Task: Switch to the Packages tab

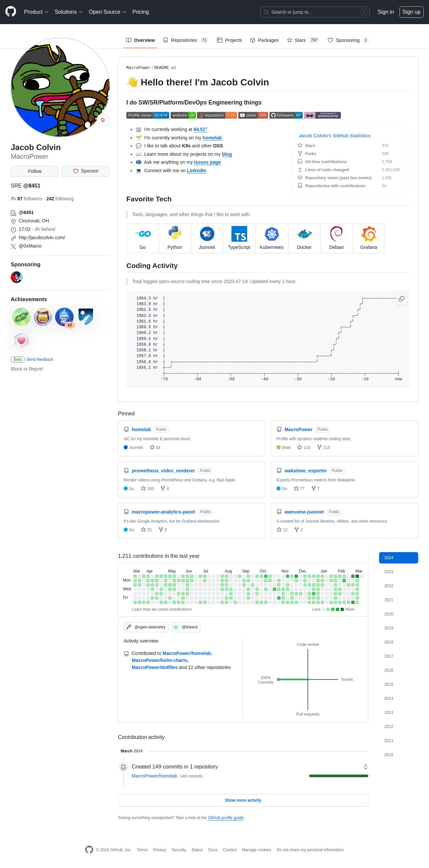Action: point(264,40)
